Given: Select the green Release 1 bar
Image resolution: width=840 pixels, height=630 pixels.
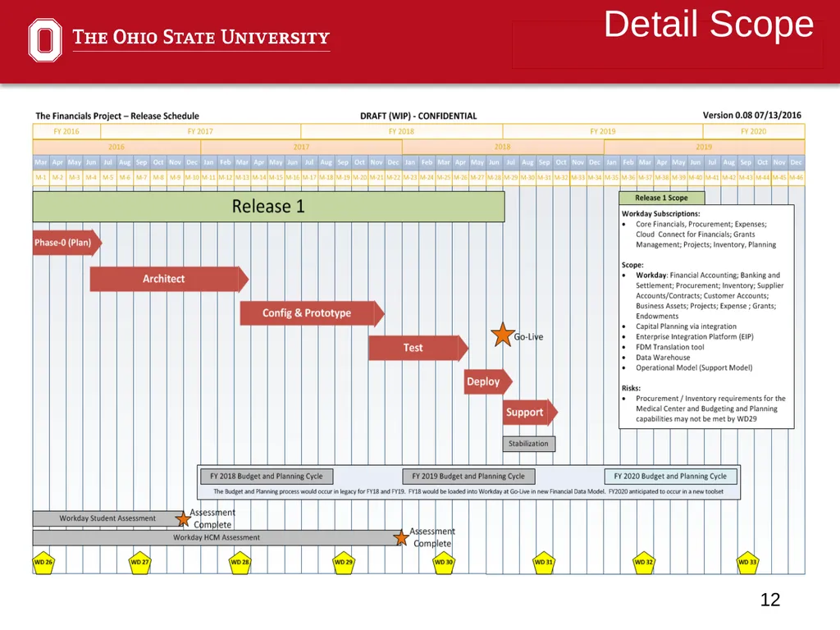Looking at the screenshot, I should point(268,207).
